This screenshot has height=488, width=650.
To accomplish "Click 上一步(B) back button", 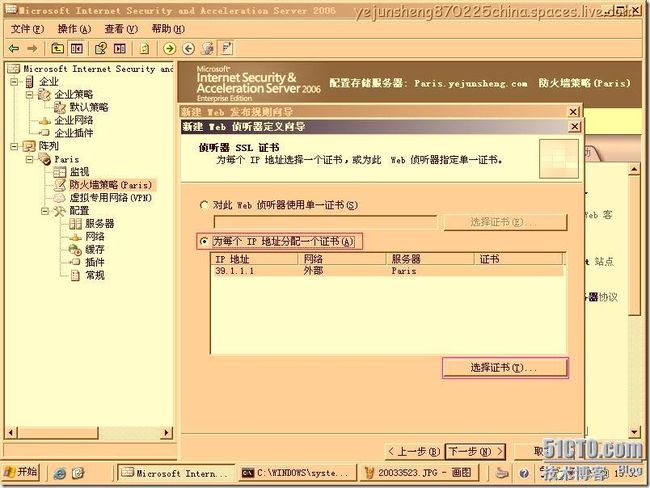I will click(x=413, y=451).
